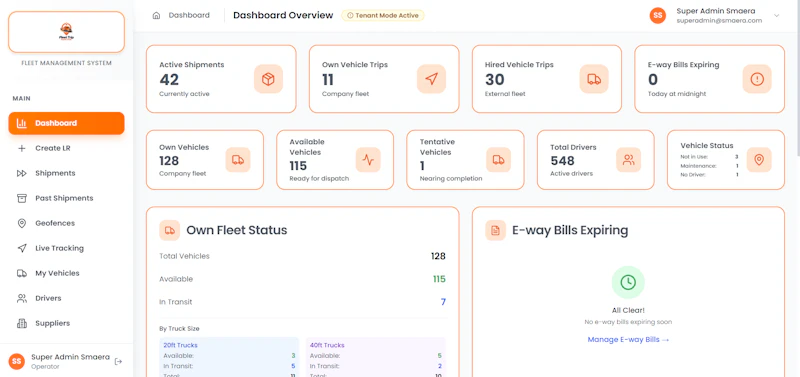This screenshot has width=800, height=377.
Task: Click the Own Vehicles count 128 card value
Action: click(169, 161)
